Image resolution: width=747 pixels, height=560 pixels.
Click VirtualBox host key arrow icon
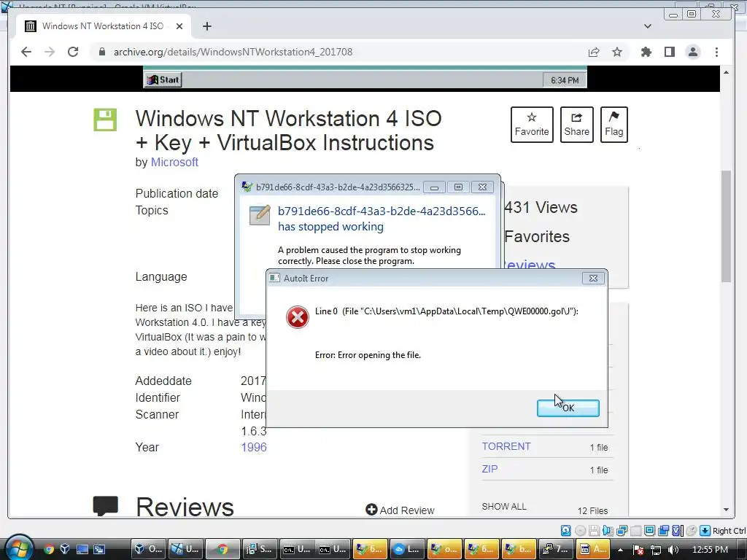(705, 531)
